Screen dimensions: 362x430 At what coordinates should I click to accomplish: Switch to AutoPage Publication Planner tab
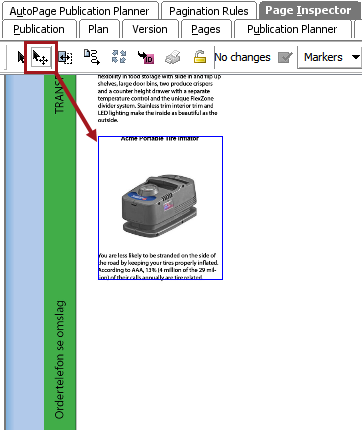pyautogui.click(x=79, y=11)
